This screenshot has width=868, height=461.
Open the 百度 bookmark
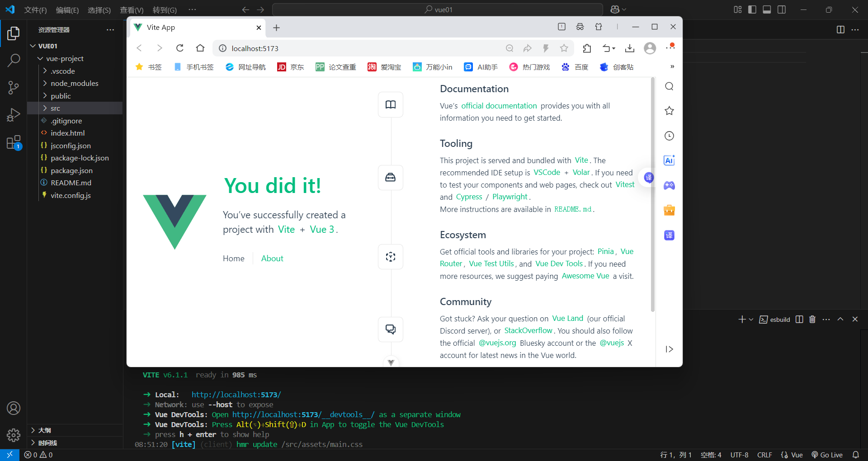575,67
